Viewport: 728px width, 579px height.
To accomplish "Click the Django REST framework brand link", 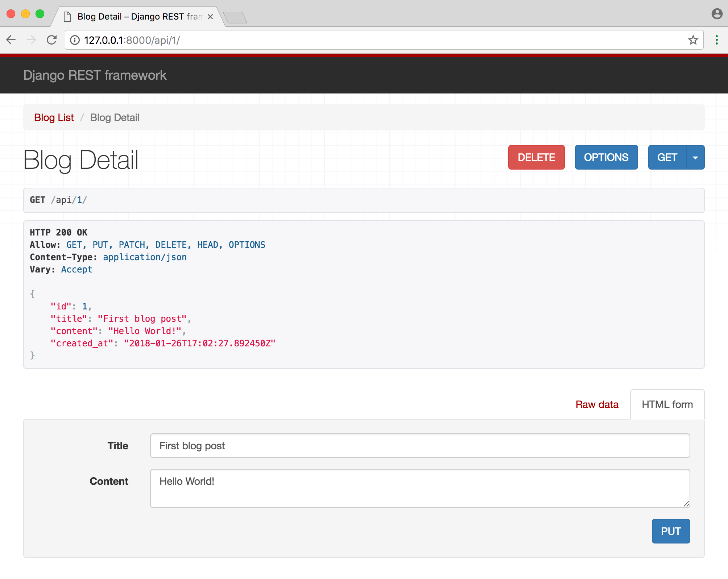I will tap(95, 75).
